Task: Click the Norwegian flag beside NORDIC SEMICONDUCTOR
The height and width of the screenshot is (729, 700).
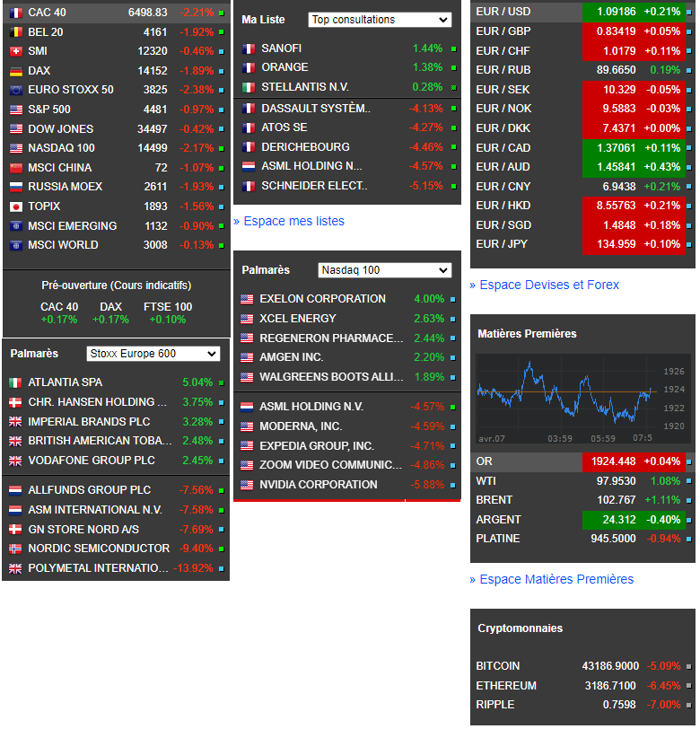Action: click(x=15, y=549)
